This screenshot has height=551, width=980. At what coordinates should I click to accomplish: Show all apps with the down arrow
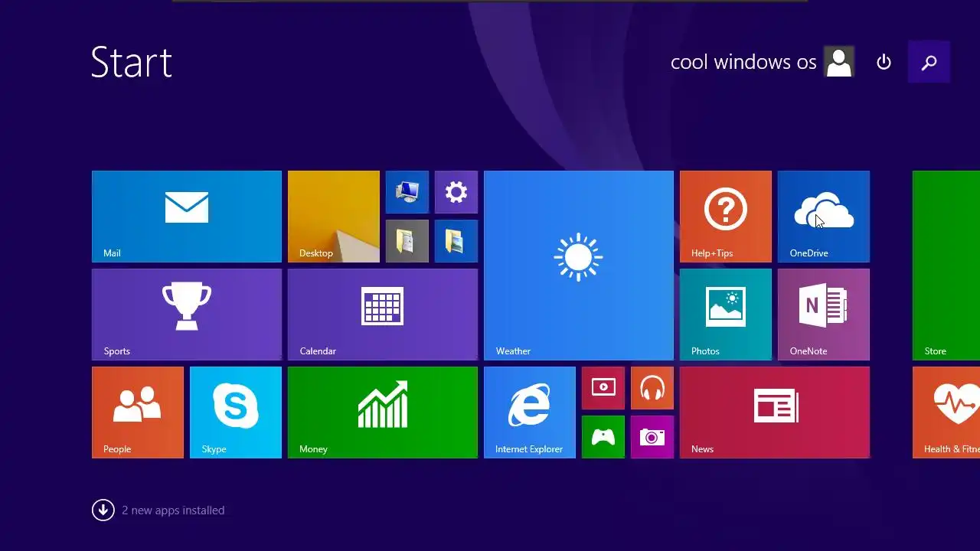coord(103,510)
